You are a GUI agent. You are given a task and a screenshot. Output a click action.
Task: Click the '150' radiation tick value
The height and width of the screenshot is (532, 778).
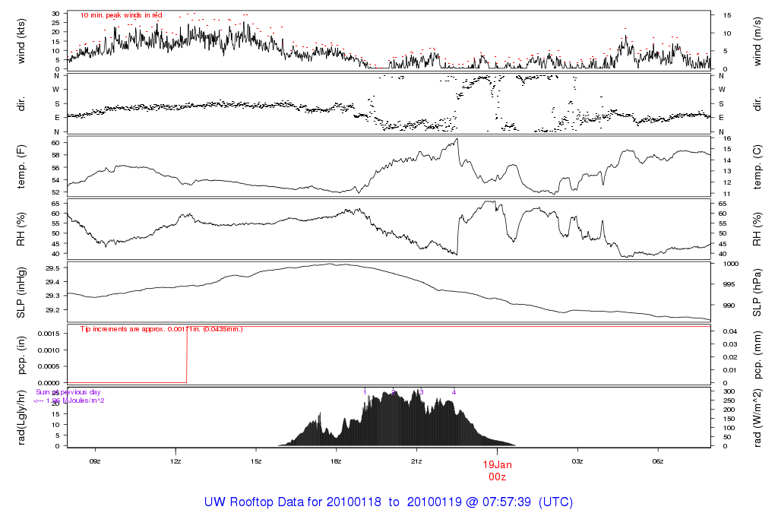(x=729, y=419)
